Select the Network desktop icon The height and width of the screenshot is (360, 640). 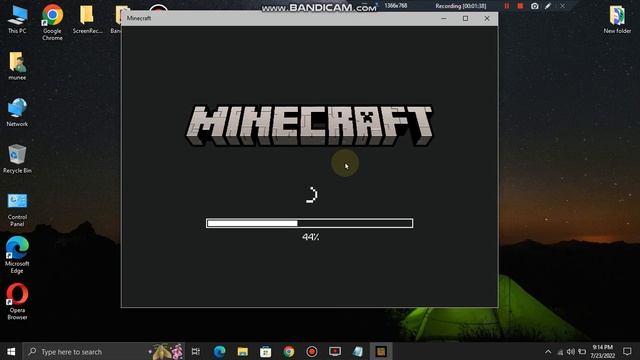click(17, 112)
